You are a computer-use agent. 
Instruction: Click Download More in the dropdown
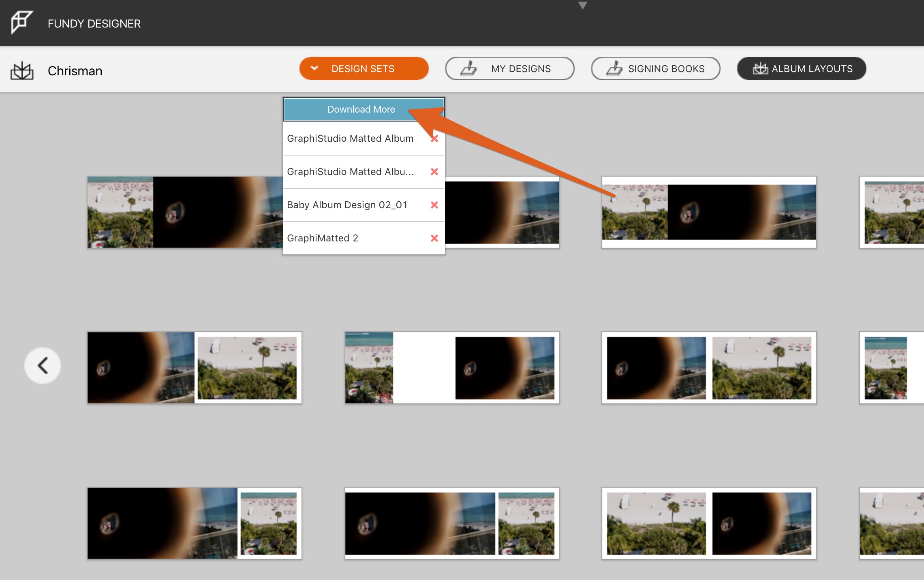tap(364, 109)
